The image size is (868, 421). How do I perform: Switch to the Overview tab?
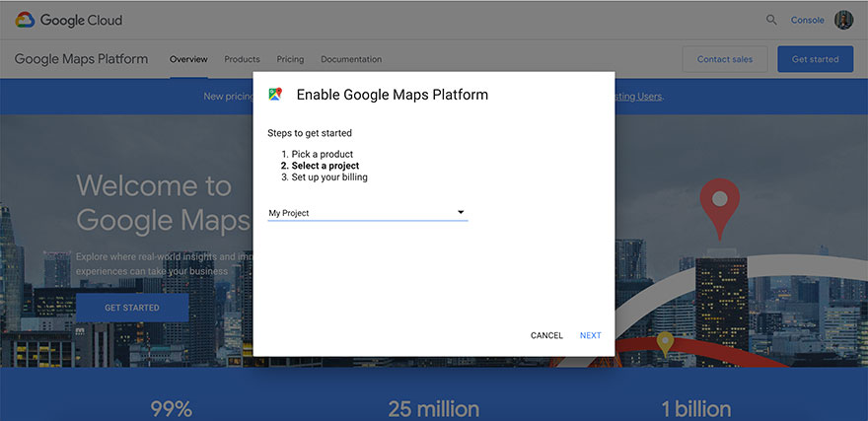188,59
